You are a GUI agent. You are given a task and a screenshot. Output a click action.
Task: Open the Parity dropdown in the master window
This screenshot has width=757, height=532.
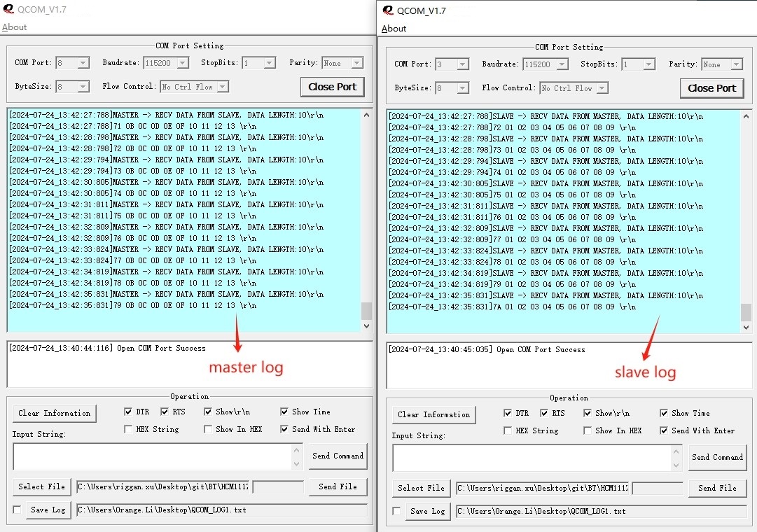click(356, 62)
